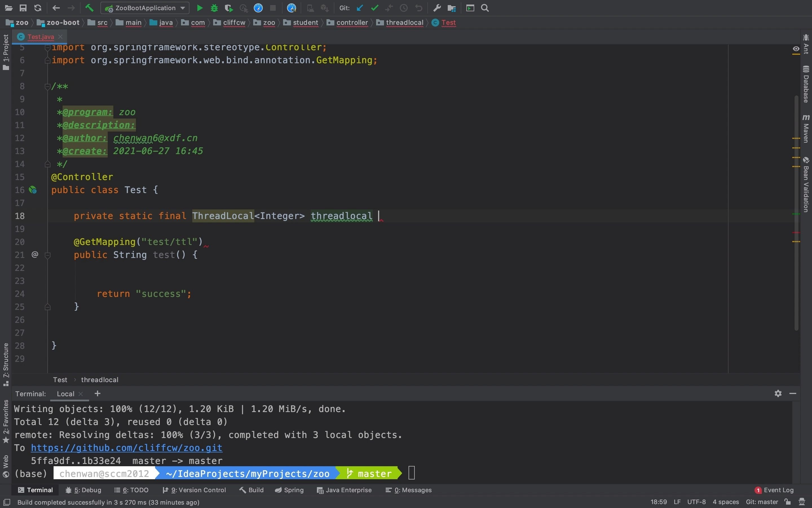Open the Maven side panel

[806, 129]
